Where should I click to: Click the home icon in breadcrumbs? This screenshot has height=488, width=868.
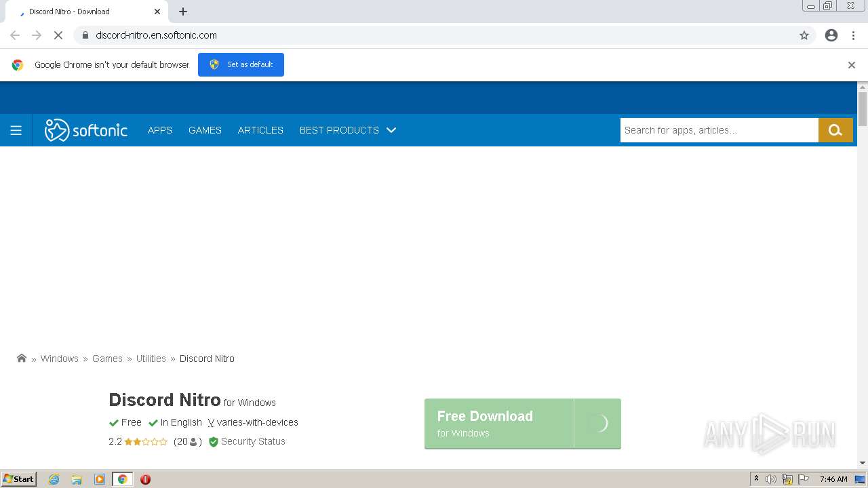tap(22, 359)
